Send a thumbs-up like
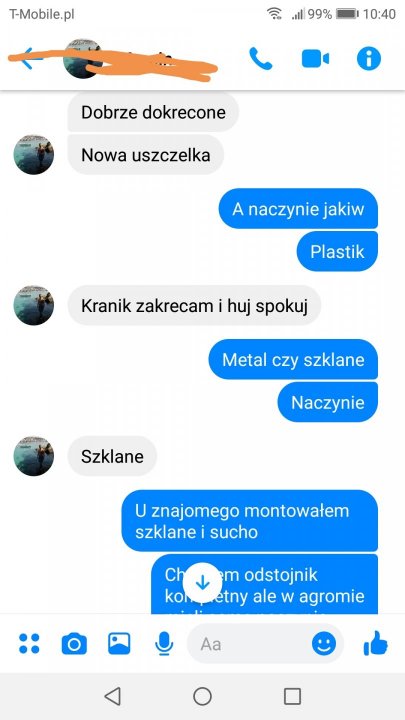 [376, 643]
